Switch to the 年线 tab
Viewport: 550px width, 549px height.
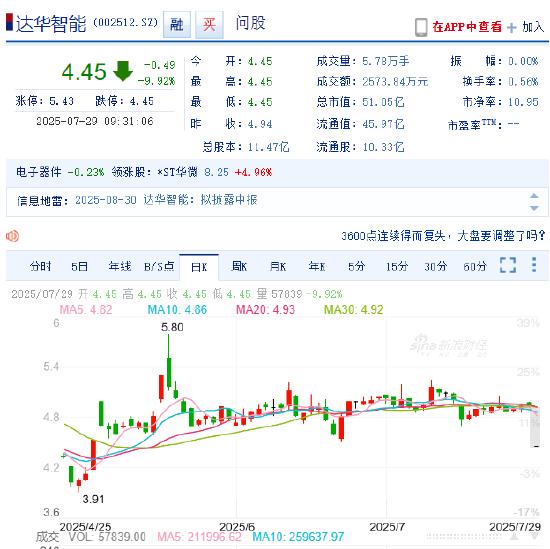120,267
